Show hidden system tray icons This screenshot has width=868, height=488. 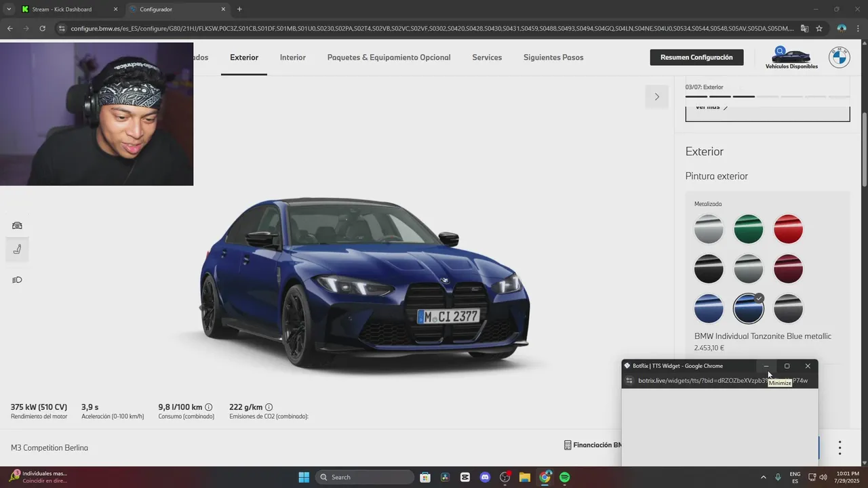[763, 477]
